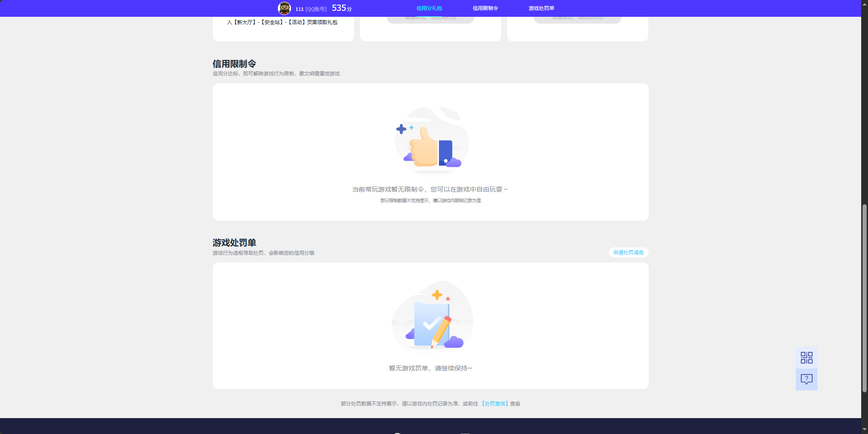Click the 【新大厅】-【安全站】 instruction text
The image size is (868, 434).
(x=282, y=22)
